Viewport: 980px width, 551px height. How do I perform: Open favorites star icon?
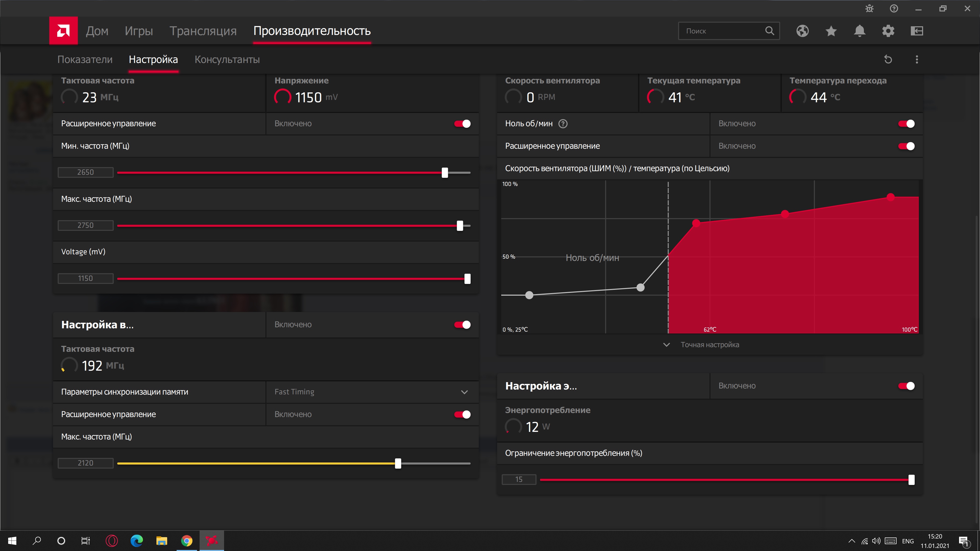pos(831,31)
